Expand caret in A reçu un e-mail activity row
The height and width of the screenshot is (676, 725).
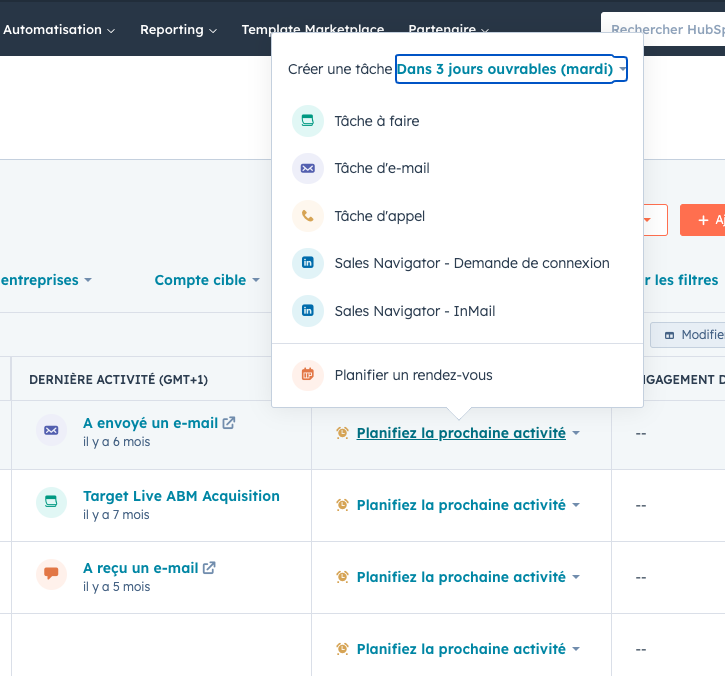pyautogui.click(x=576, y=577)
